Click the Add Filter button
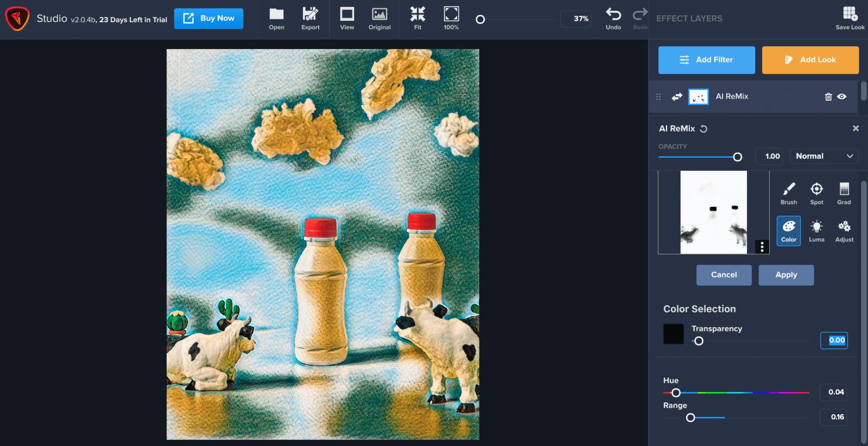This screenshot has width=868, height=446. [x=706, y=60]
